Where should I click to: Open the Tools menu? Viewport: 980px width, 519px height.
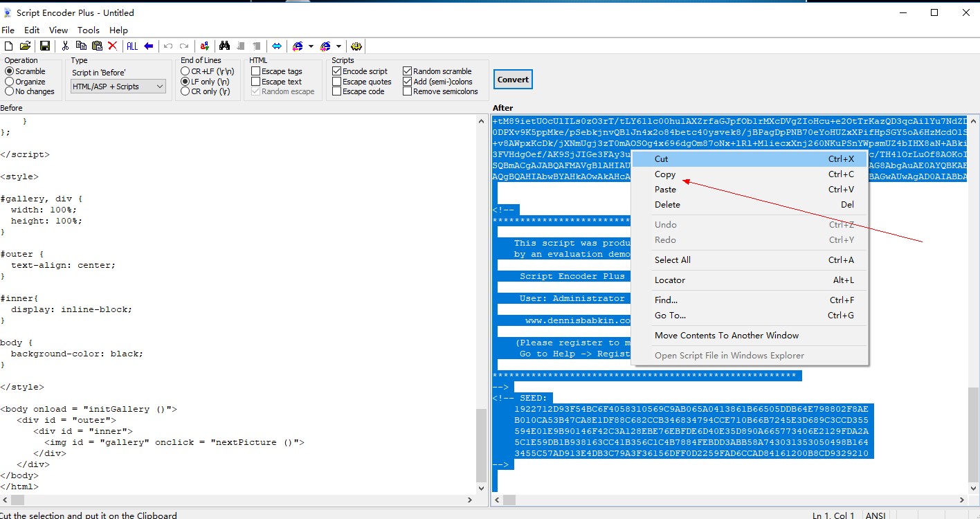click(89, 30)
